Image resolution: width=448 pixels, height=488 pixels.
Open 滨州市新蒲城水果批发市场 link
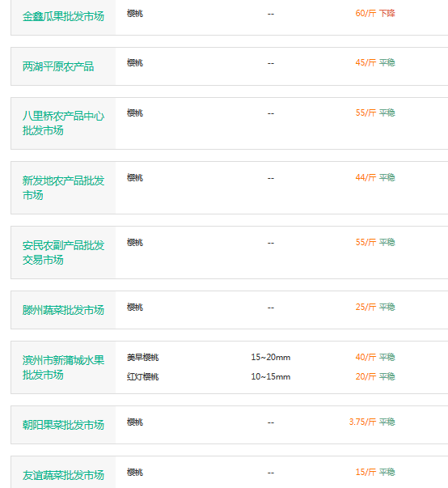pos(63,367)
